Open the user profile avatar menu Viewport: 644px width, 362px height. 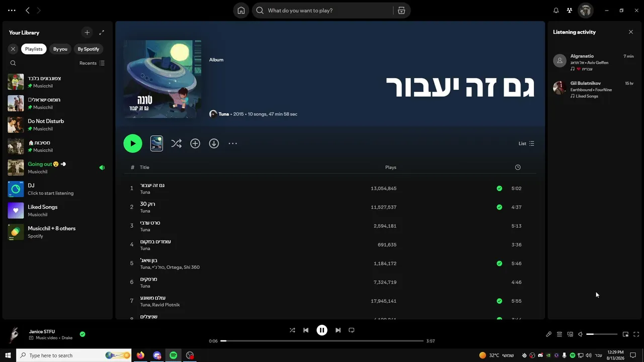(585, 10)
